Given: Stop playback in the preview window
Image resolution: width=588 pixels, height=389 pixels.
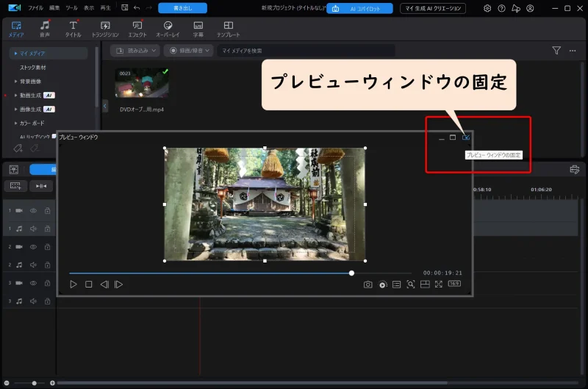Looking at the screenshot, I should pyautogui.click(x=88, y=285).
